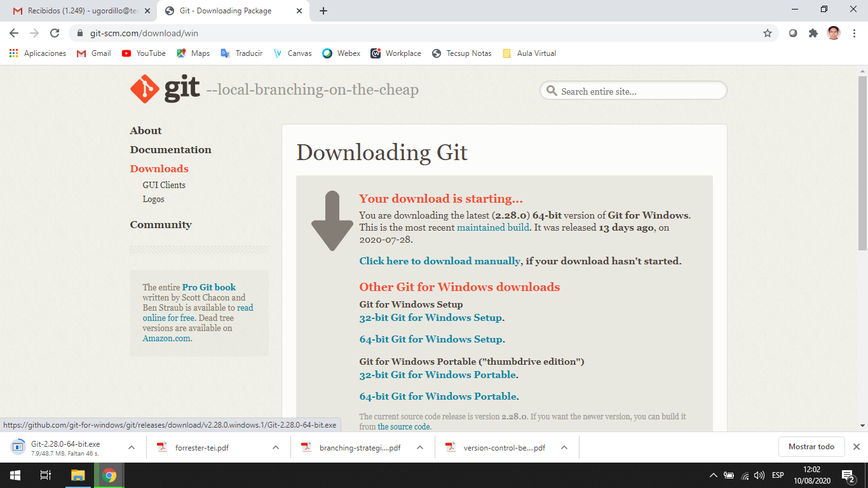The width and height of the screenshot is (868, 488).
Task: Go back with the browser back arrow
Action: (14, 33)
